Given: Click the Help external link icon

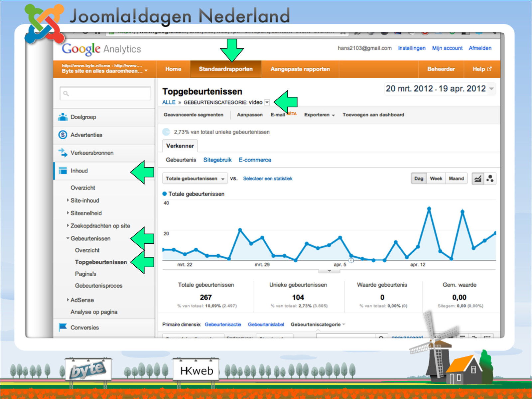Looking at the screenshot, I should [x=489, y=69].
